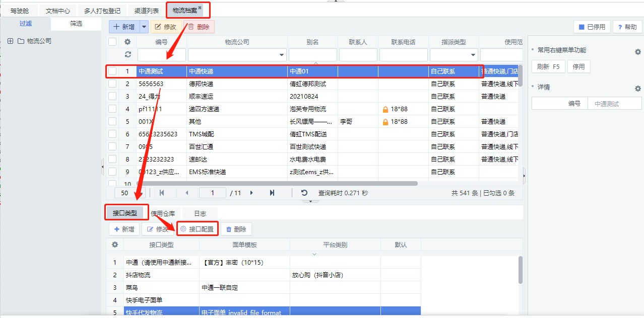
Task: Check the row 8 速邮达 checkbox
Action: click(x=112, y=160)
